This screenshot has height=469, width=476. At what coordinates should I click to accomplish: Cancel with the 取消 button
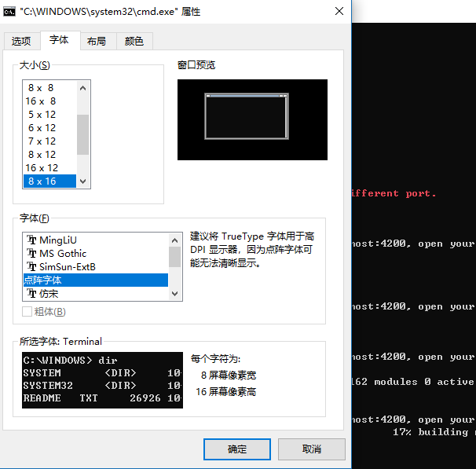pos(312,449)
